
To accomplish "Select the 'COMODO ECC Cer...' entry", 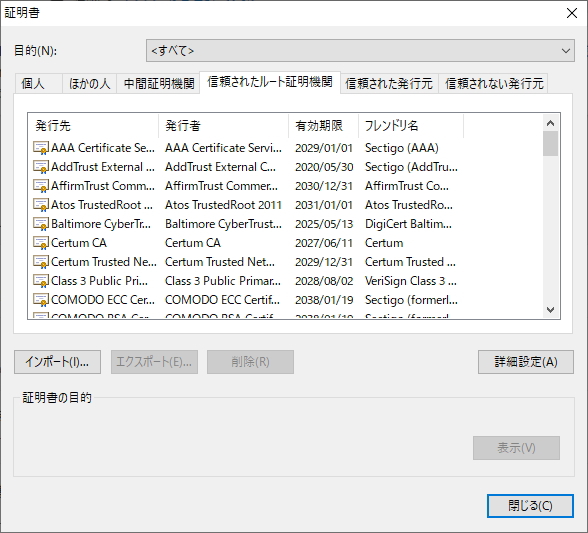I will tap(103, 300).
